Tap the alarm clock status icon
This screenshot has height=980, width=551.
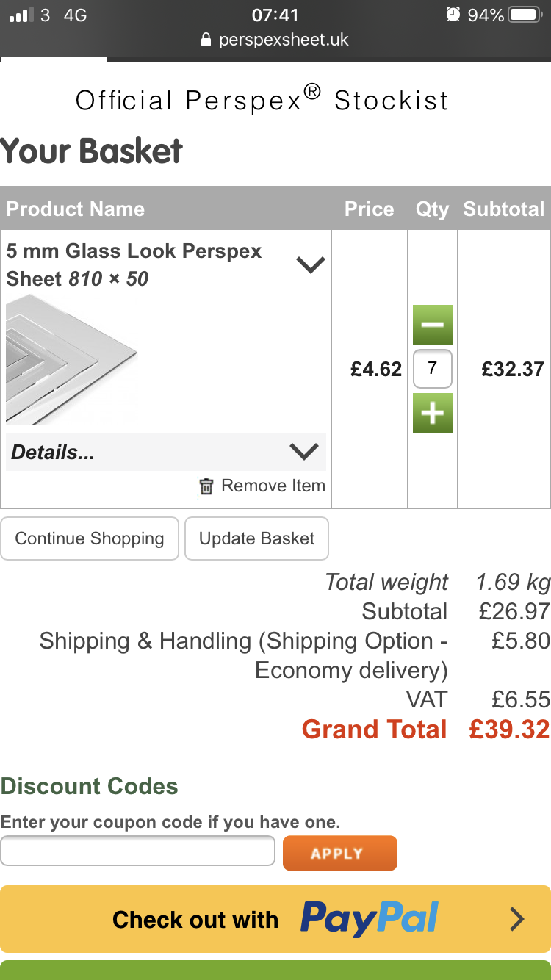453,15
